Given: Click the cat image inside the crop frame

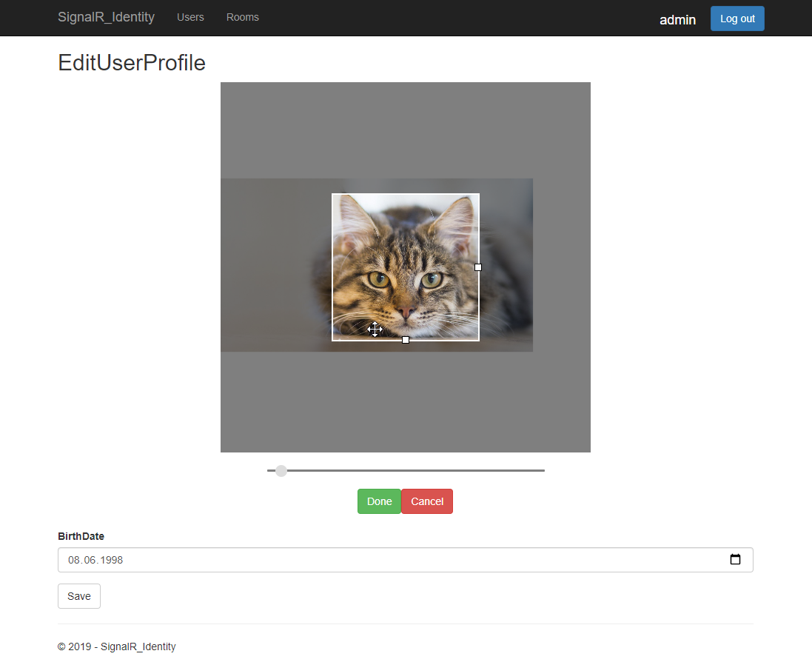Looking at the screenshot, I should coord(406,267).
